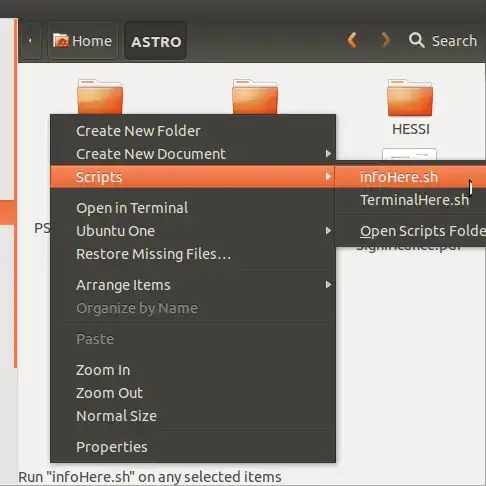This screenshot has width=486, height=486.
Task: Click the back navigation arrow
Action: click(352, 40)
